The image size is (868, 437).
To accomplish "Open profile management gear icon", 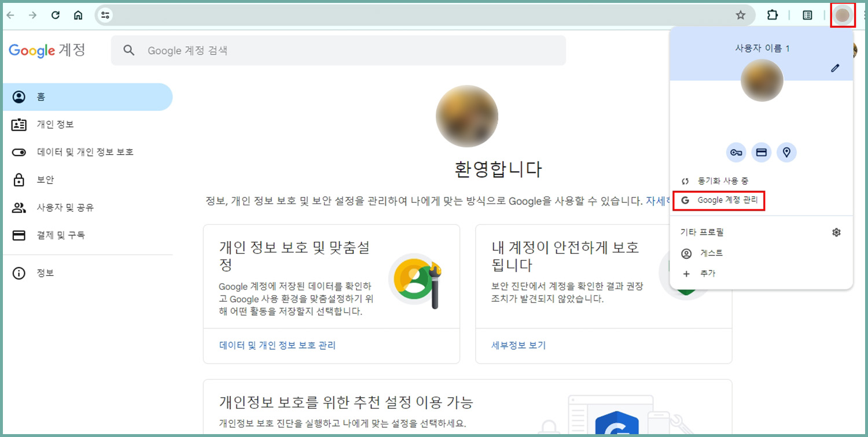I will 836,232.
